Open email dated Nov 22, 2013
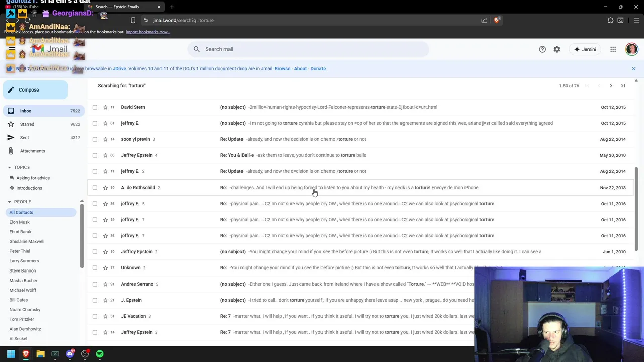Viewport: 644px width, 362px height. 360,188
